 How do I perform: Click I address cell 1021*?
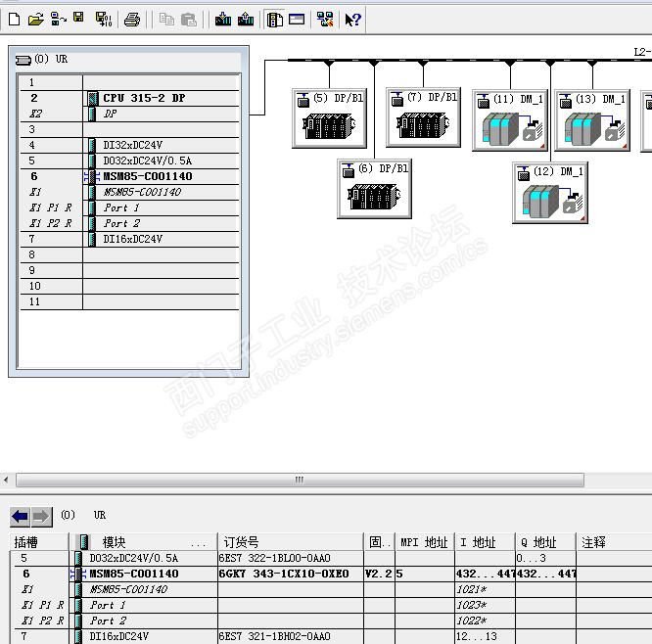[485, 589]
